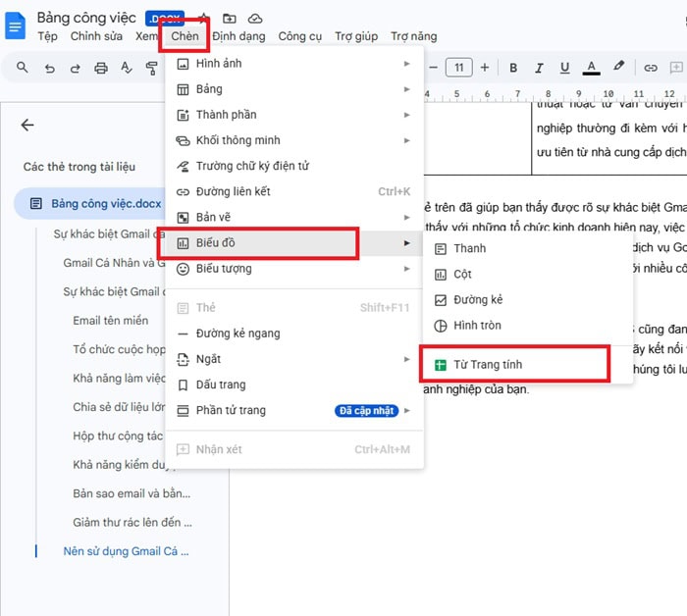Open the search tool in the toolbar

pyautogui.click(x=23, y=68)
